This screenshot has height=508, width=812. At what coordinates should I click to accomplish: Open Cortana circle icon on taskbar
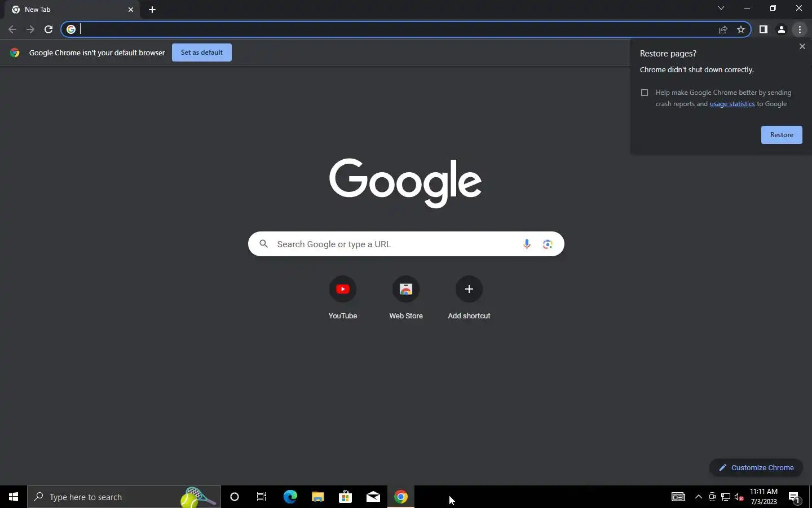pos(235,497)
